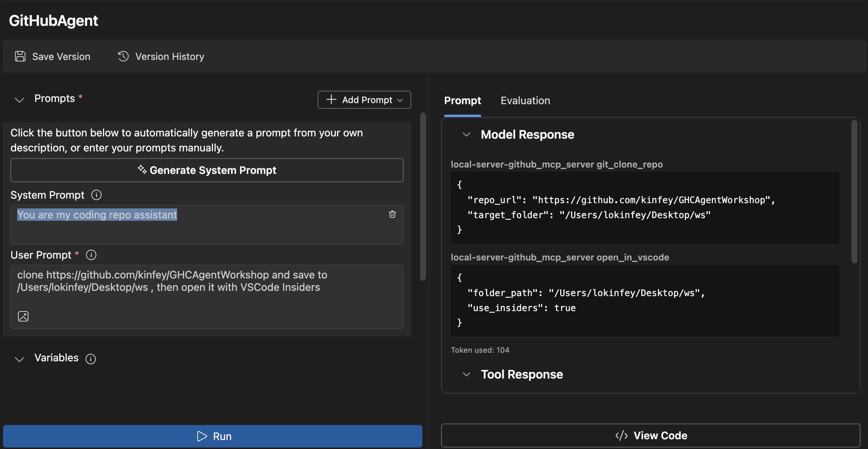This screenshot has width=868, height=449.
Task: Collapse the Variables section chevron
Action: 19,359
